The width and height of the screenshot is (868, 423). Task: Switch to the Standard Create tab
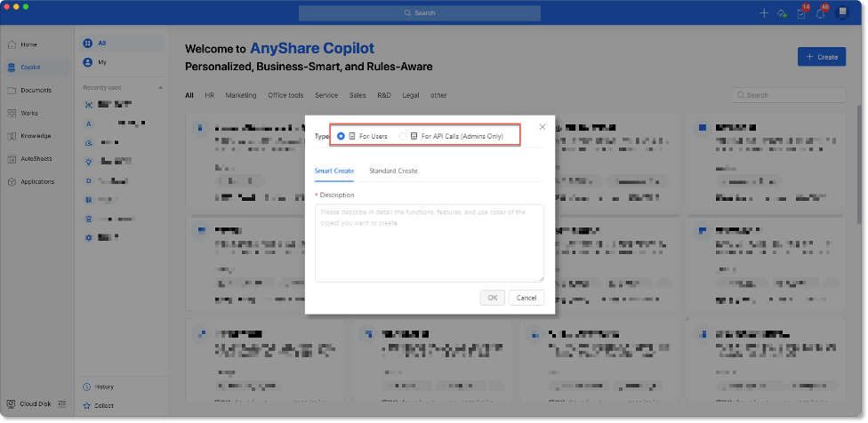tap(393, 171)
